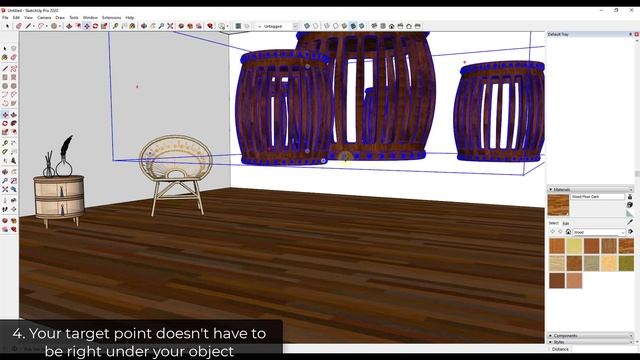Viewport: 640px width, 360px height.
Task: Open the Window menu
Action: click(90, 18)
